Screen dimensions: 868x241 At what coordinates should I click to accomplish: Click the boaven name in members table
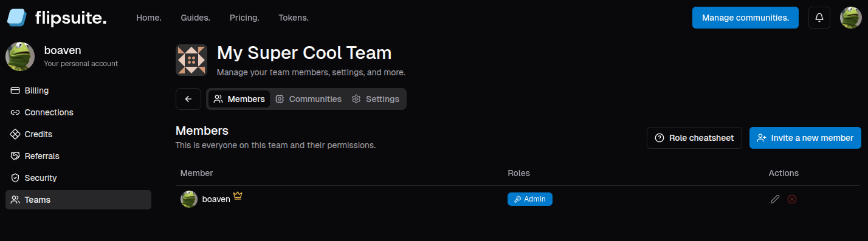pos(216,199)
